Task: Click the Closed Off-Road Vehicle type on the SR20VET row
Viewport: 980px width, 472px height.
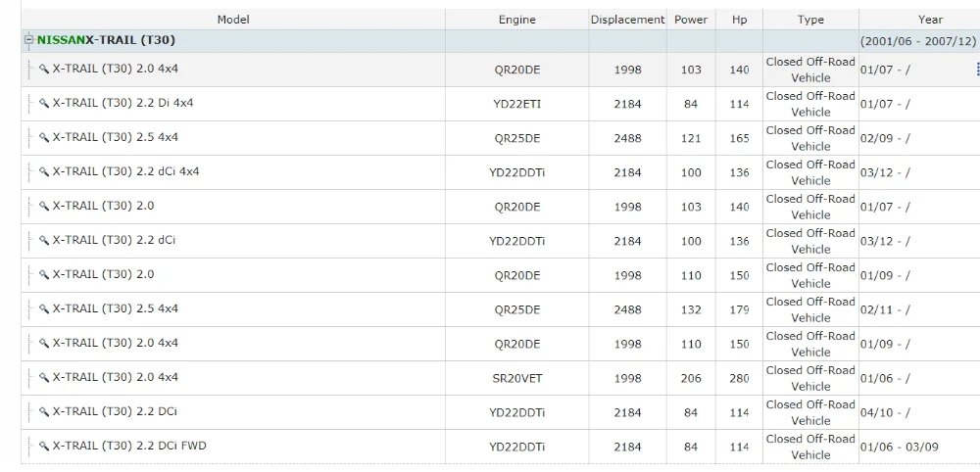Action: pos(810,378)
